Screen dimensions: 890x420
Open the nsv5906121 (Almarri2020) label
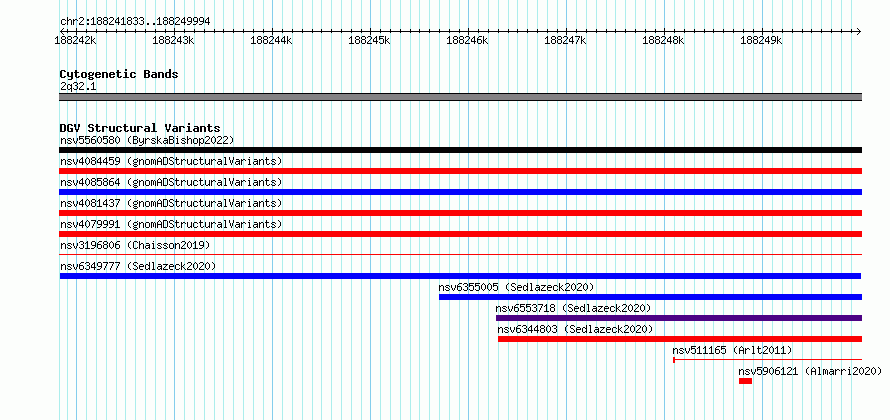[811, 371]
